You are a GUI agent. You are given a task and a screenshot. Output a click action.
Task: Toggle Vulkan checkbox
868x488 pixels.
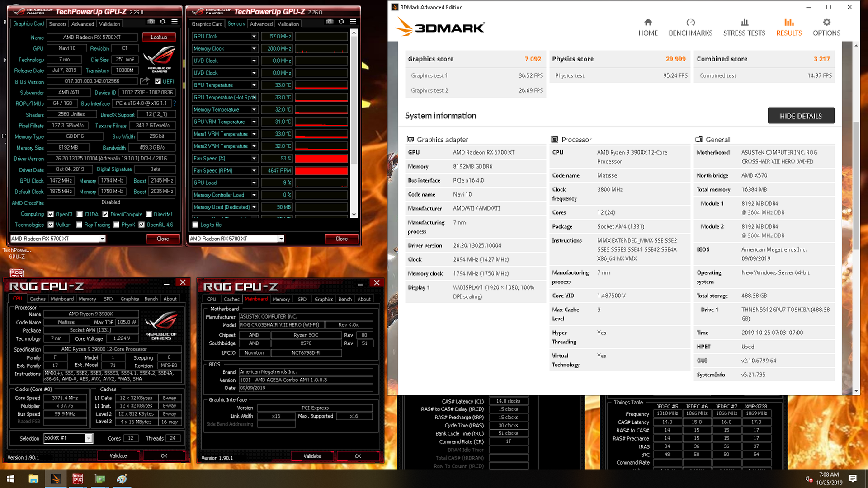tap(51, 225)
